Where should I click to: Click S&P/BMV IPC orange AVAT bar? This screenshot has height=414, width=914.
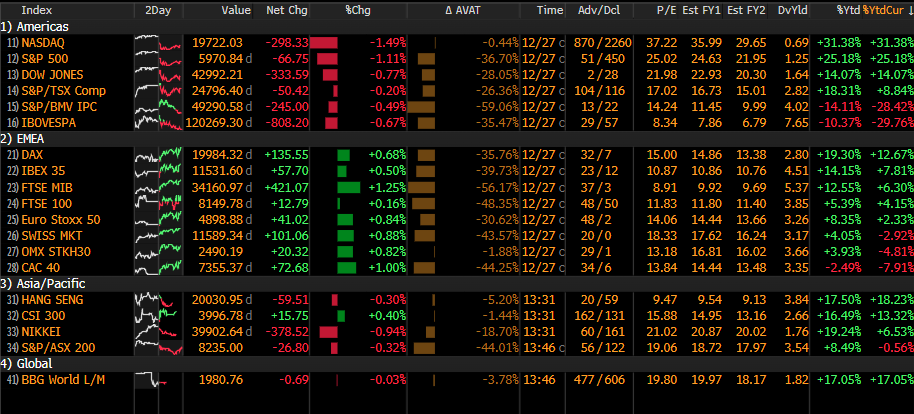(x=421, y=107)
